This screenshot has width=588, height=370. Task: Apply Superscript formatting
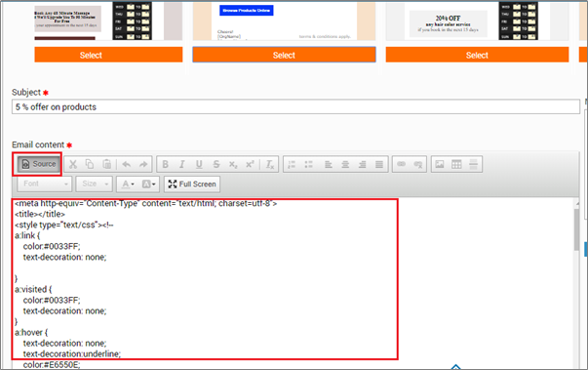pos(250,164)
